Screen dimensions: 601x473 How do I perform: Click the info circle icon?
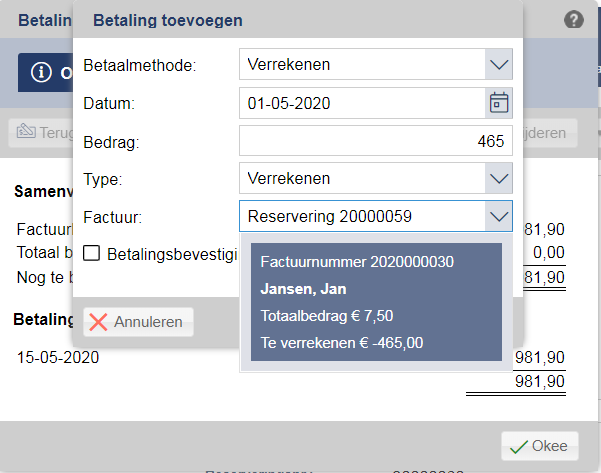pos(41,73)
